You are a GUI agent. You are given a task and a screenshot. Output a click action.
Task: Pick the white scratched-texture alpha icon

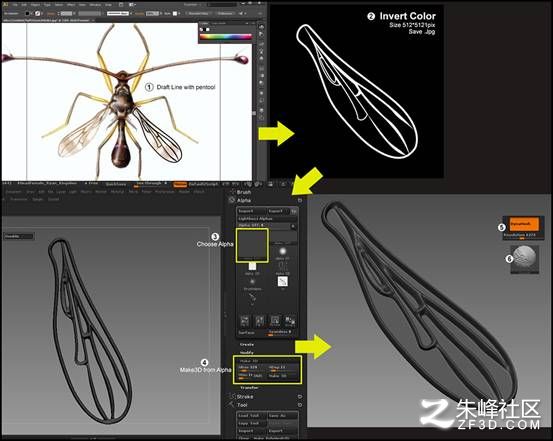(x=282, y=281)
